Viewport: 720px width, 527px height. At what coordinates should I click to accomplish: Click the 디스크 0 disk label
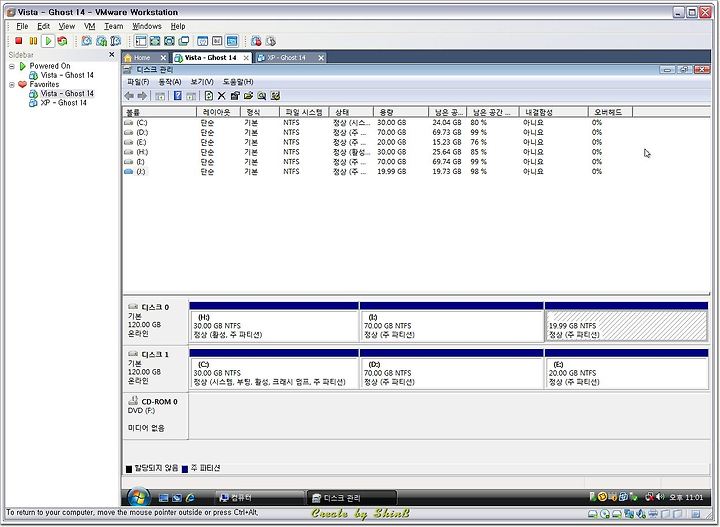coord(155,321)
